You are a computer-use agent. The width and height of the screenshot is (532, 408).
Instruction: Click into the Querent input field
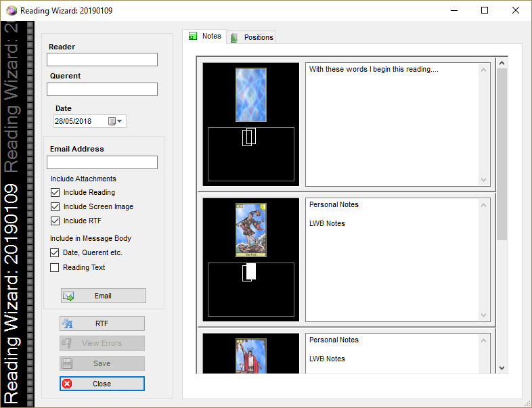[x=102, y=89]
